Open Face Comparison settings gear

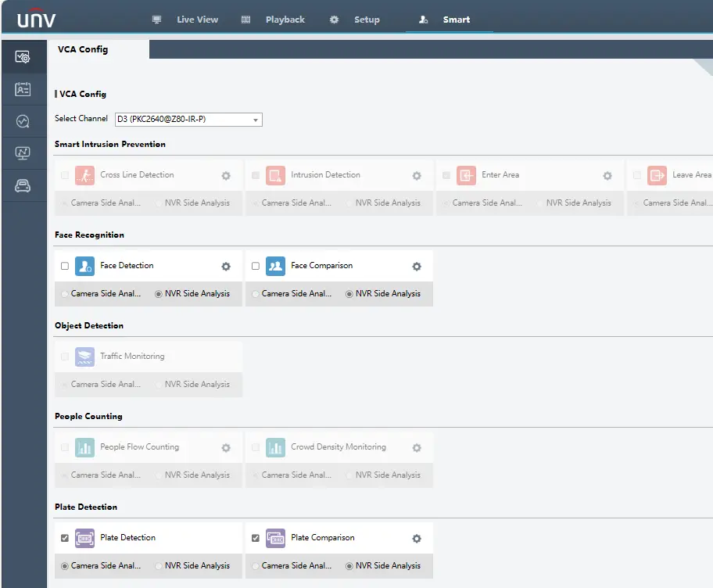coord(417,267)
